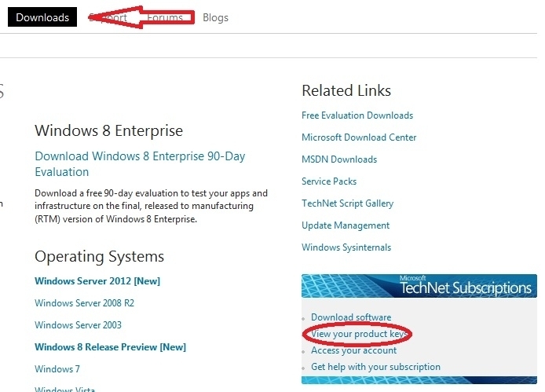Screen dimensions: 545x392
Task: Open MSDN Downloads link
Action: click(339, 159)
